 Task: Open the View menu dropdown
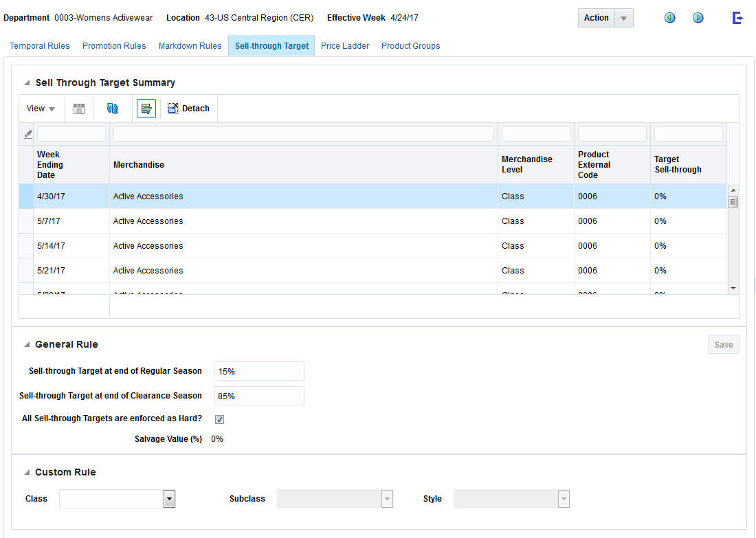tap(41, 109)
